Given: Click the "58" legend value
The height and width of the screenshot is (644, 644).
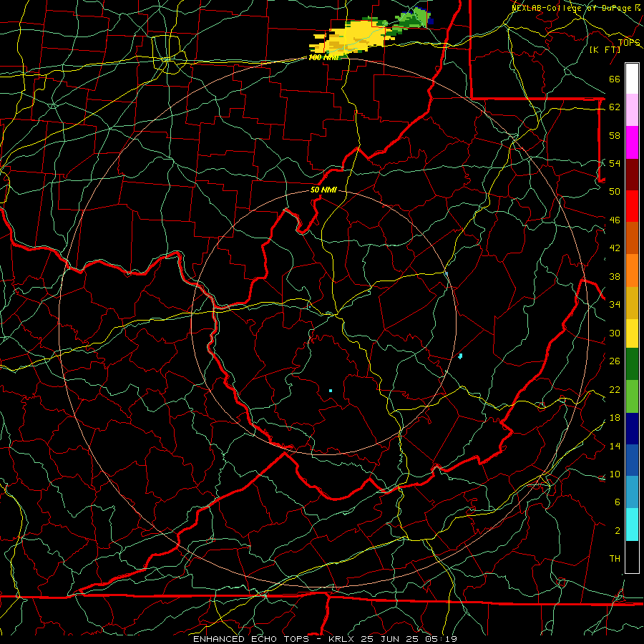Looking at the screenshot, I should (x=615, y=135).
